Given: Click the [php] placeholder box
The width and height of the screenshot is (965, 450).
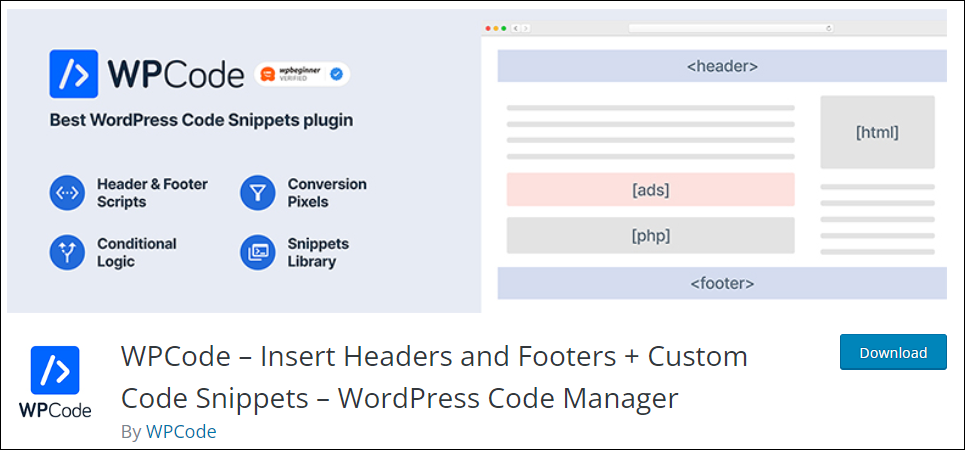Looking at the screenshot, I should (x=651, y=235).
